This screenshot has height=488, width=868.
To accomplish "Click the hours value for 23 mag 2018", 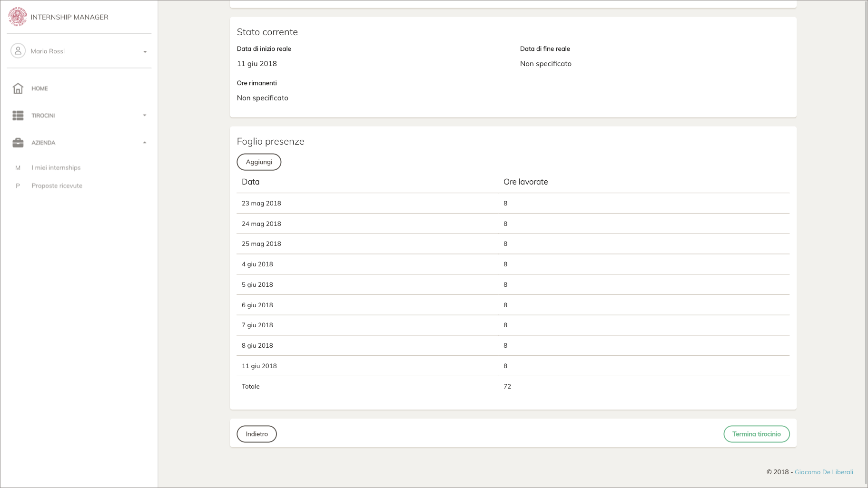I will [505, 204].
